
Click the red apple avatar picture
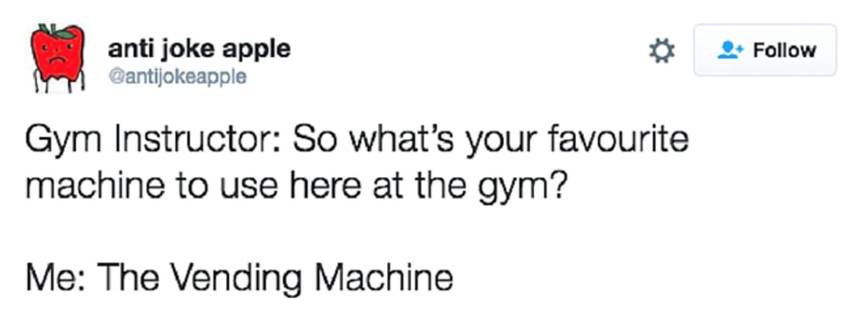pyautogui.click(x=58, y=57)
